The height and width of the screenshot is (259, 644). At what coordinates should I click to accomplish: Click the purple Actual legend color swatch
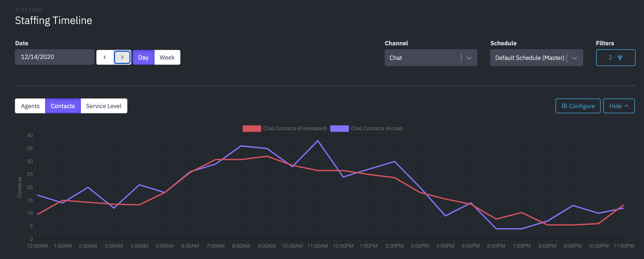(x=339, y=129)
